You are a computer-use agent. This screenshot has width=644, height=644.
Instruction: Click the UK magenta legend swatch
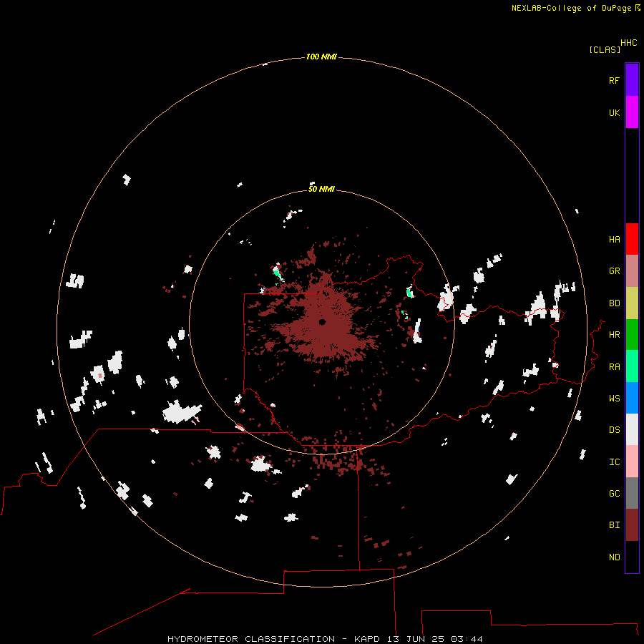632,112
